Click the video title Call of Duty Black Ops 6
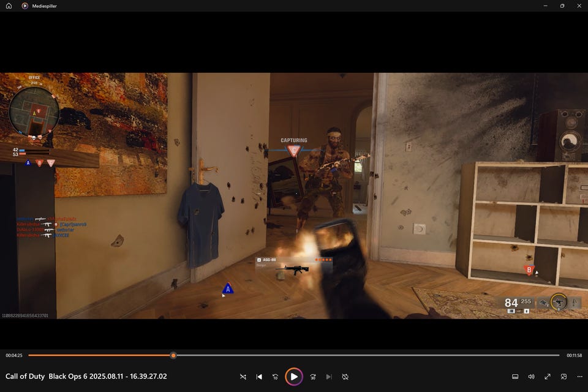 coord(86,376)
